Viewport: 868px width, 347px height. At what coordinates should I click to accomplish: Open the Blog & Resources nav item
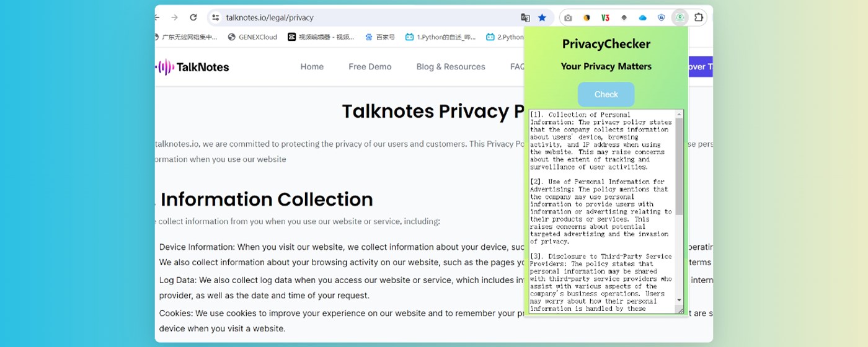(x=451, y=67)
